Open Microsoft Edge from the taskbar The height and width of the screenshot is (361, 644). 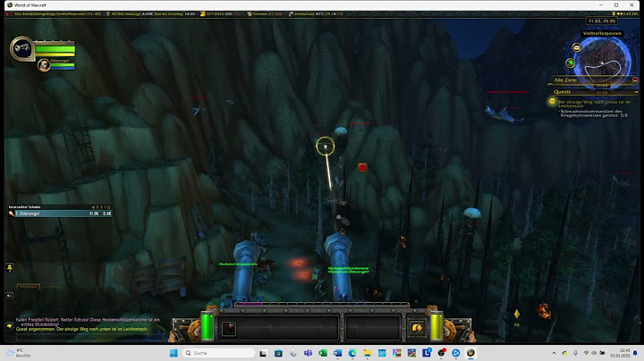click(x=352, y=353)
